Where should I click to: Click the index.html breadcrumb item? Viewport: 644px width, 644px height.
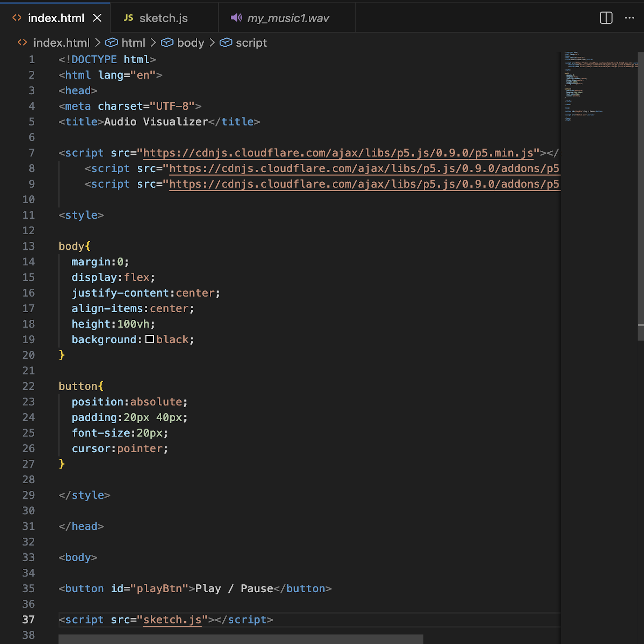[x=61, y=43]
